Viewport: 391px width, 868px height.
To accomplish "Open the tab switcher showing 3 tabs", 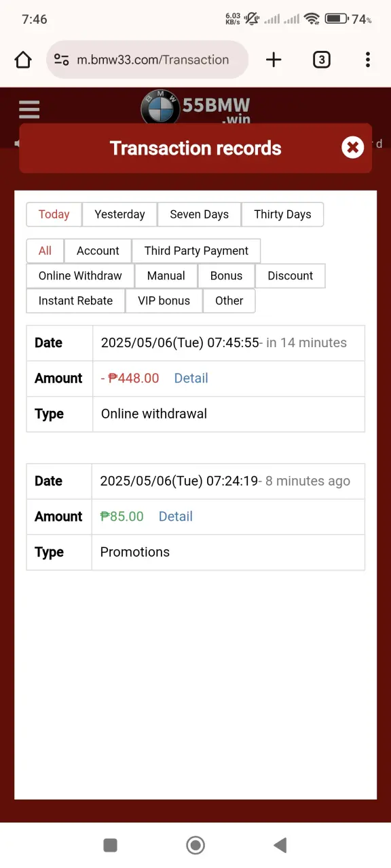I will 321,60.
